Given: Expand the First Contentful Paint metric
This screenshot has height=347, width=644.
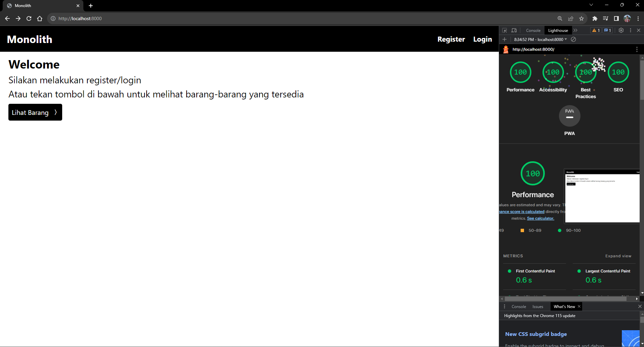Looking at the screenshot, I should [x=534, y=276].
